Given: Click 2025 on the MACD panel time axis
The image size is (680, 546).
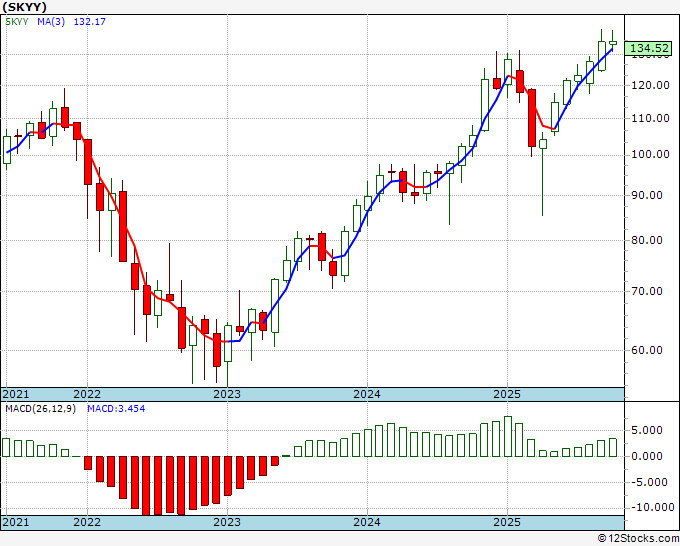Looking at the screenshot, I should 507,522.
